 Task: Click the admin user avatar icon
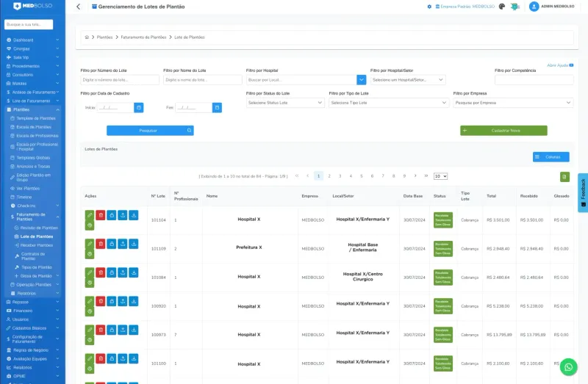[534, 7]
